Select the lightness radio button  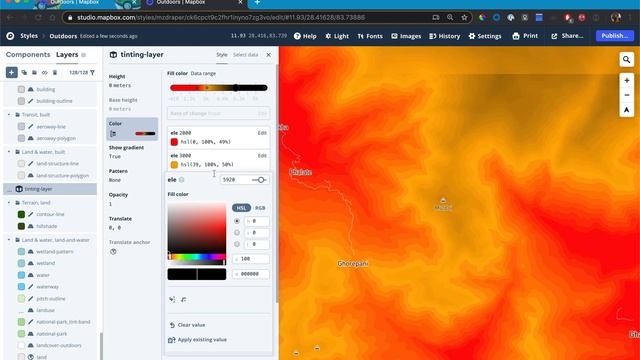[x=237, y=244]
